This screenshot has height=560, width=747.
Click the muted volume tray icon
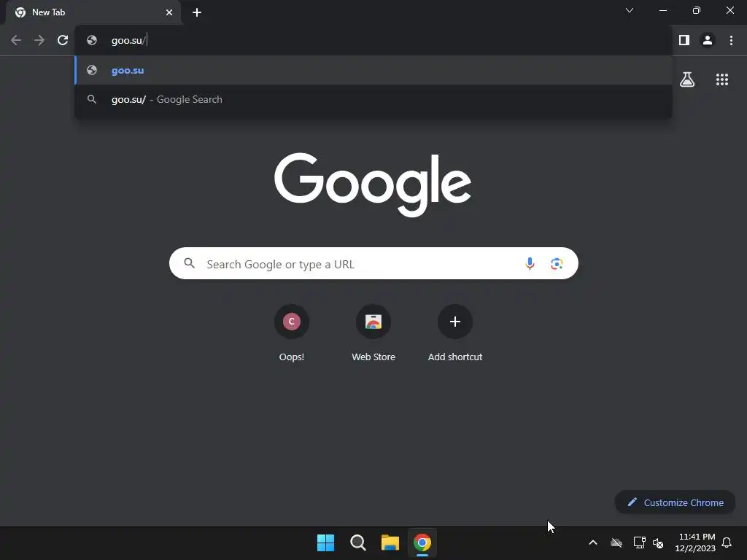click(x=658, y=542)
